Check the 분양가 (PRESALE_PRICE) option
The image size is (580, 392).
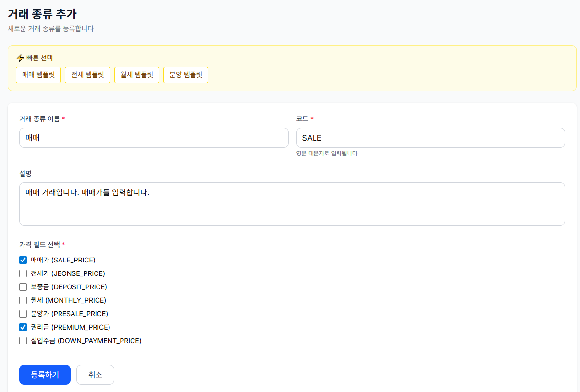pos(23,314)
